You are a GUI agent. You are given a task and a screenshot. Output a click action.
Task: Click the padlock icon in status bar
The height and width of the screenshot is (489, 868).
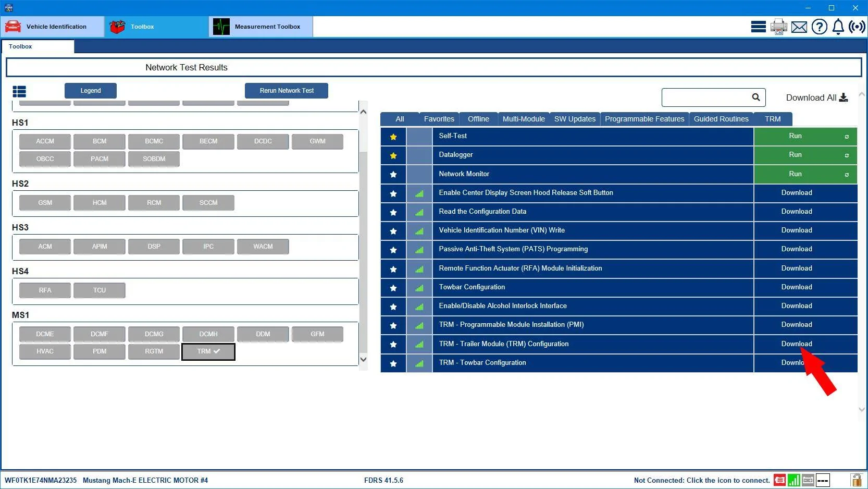coord(856,480)
